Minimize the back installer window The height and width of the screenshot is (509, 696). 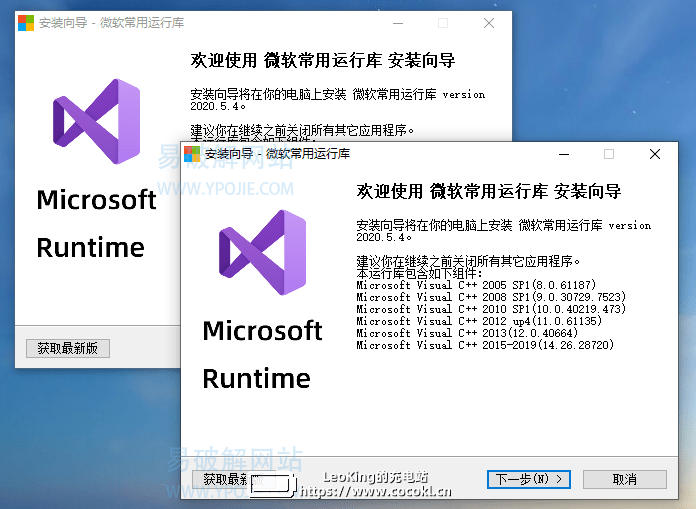pos(398,23)
